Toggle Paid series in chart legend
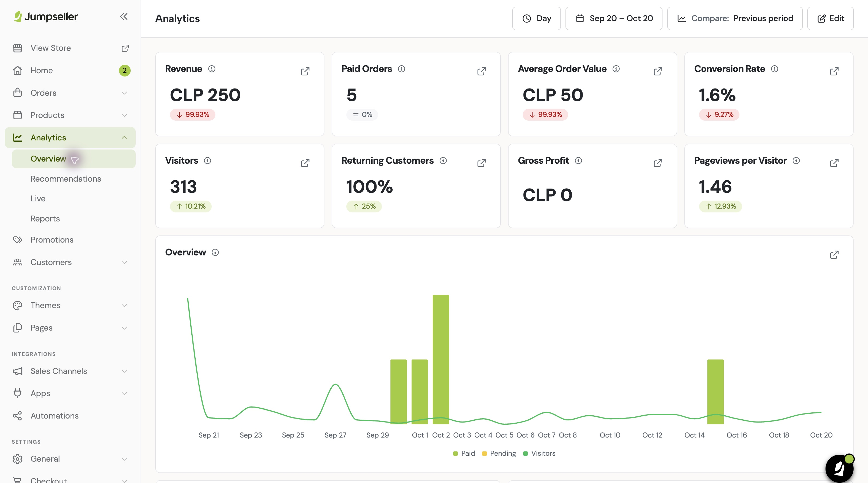Screen dimensions: 868x483 (x=464, y=453)
